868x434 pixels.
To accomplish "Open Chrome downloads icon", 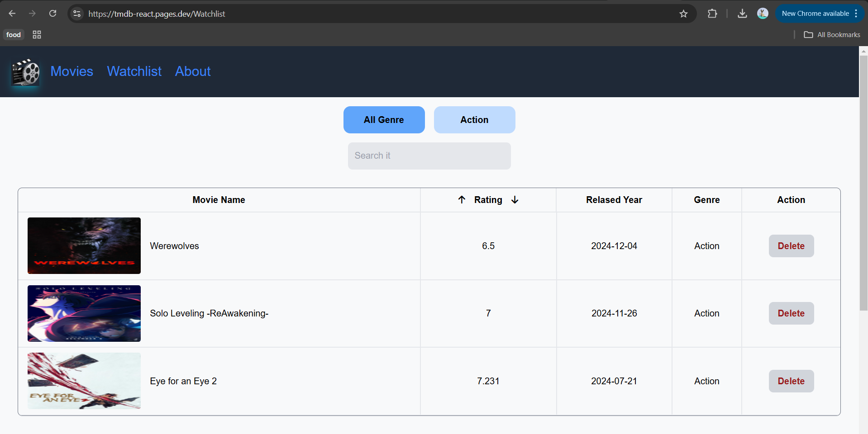I will [x=742, y=14].
